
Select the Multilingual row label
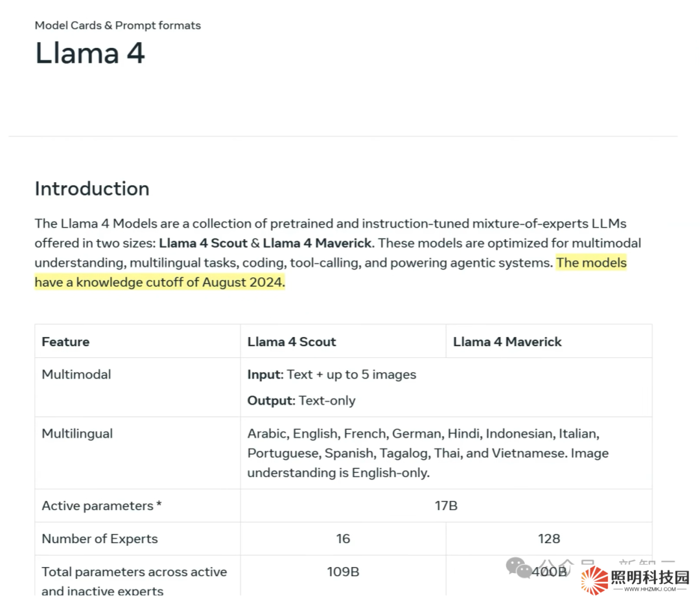77,434
